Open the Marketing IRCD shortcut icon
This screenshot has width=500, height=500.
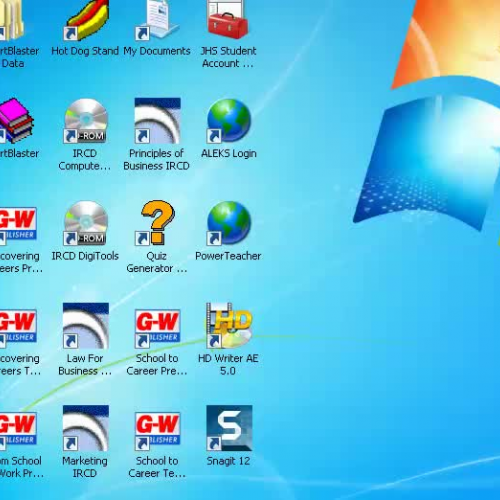[86, 428]
